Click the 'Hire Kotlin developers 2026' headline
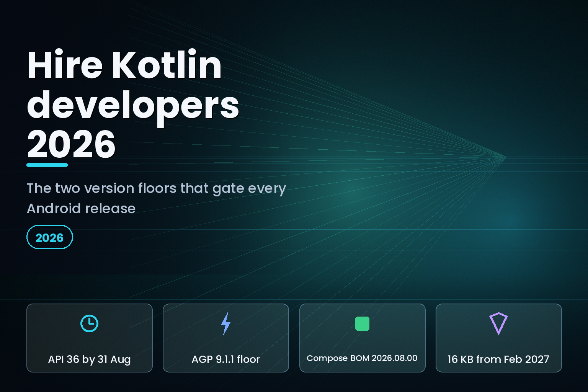Viewport: 588px width, 392px height. [x=133, y=104]
